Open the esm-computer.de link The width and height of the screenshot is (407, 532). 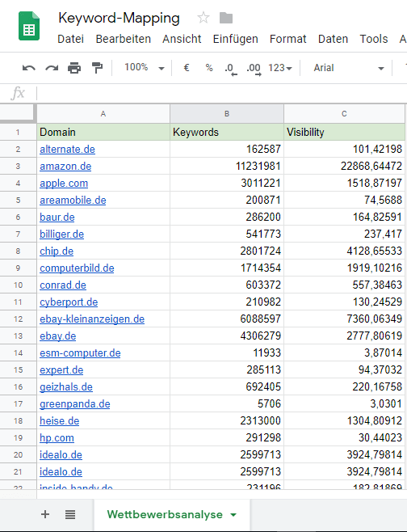80,353
